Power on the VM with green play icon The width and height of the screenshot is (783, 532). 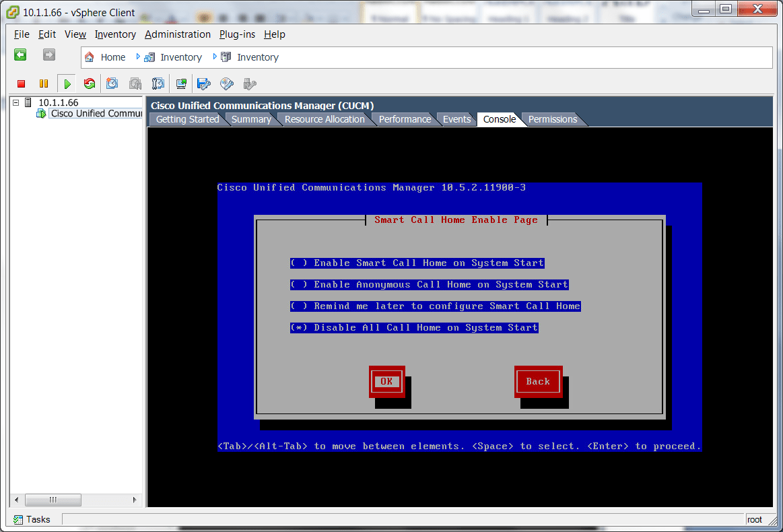67,84
